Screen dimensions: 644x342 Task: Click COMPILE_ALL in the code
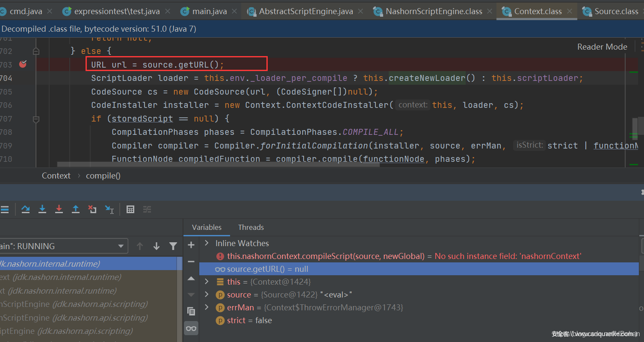(x=370, y=132)
